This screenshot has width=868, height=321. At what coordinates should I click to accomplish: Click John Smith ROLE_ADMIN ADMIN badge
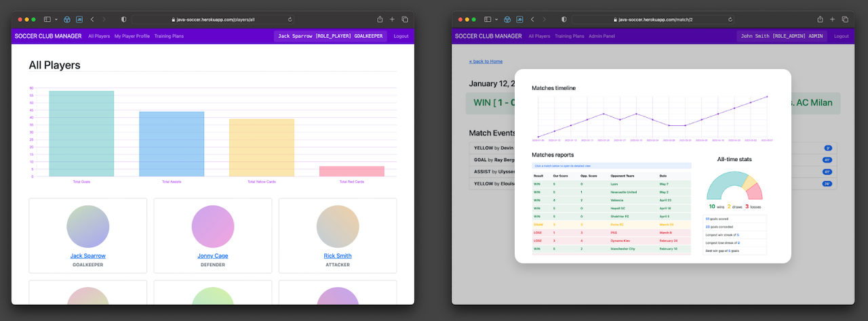781,36
